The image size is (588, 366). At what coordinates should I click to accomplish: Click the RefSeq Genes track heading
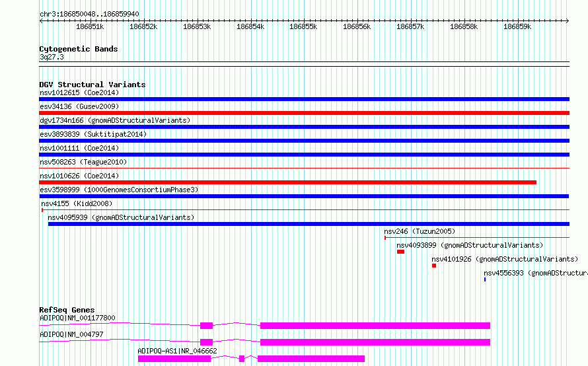(x=67, y=310)
